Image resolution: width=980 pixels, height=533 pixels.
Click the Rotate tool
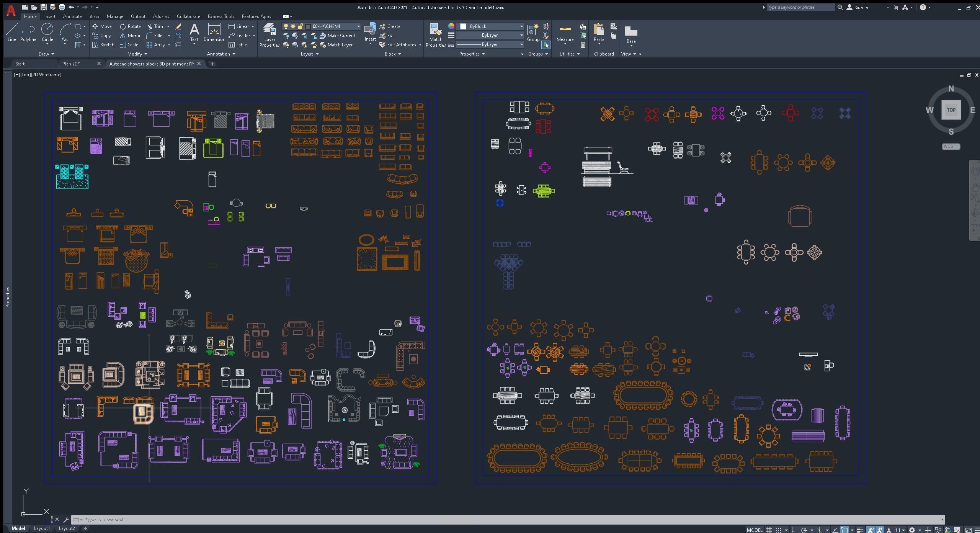pos(130,26)
